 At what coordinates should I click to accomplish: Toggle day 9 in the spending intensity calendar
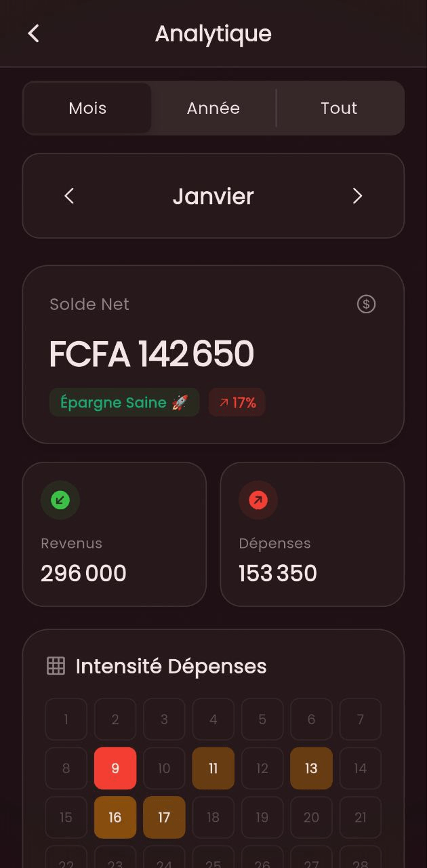115,768
